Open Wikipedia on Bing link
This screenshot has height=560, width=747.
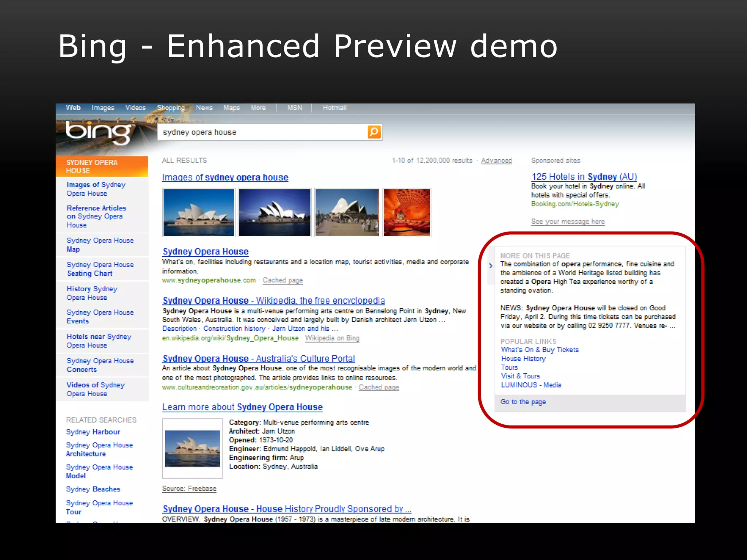click(x=332, y=338)
